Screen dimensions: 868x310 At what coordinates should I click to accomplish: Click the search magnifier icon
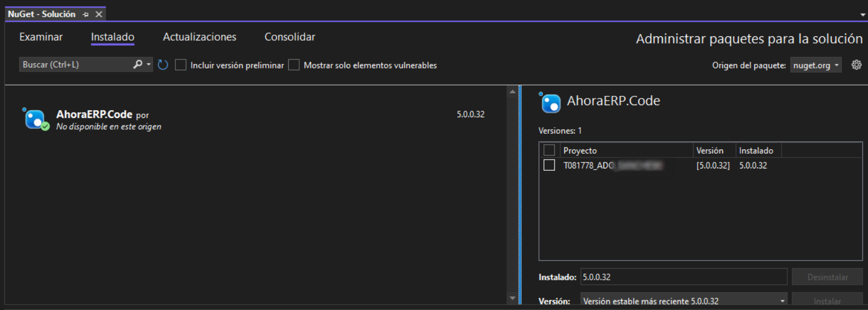tap(138, 64)
